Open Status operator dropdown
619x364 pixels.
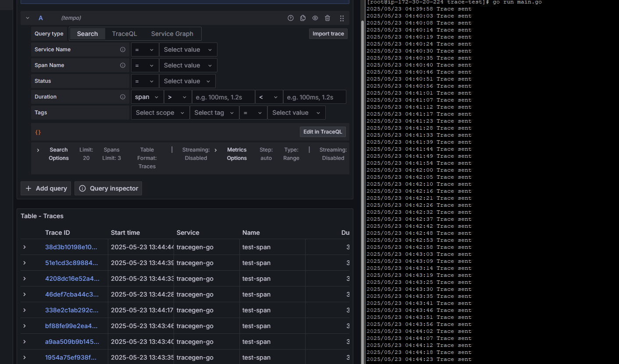coord(145,81)
